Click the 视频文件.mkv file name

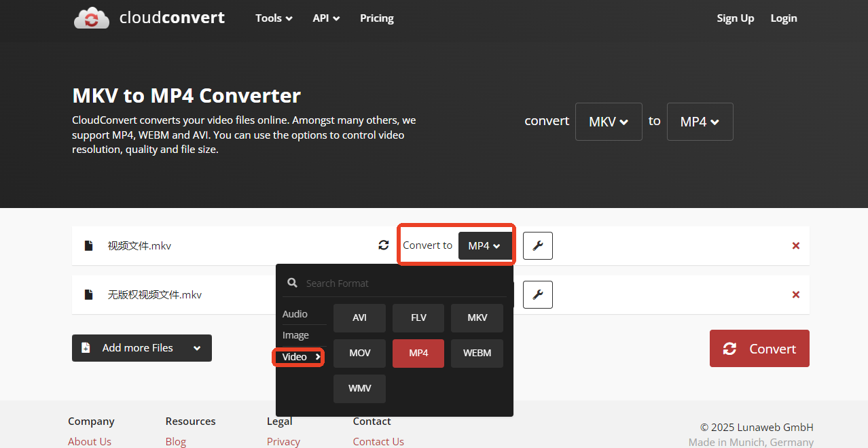(x=139, y=245)
